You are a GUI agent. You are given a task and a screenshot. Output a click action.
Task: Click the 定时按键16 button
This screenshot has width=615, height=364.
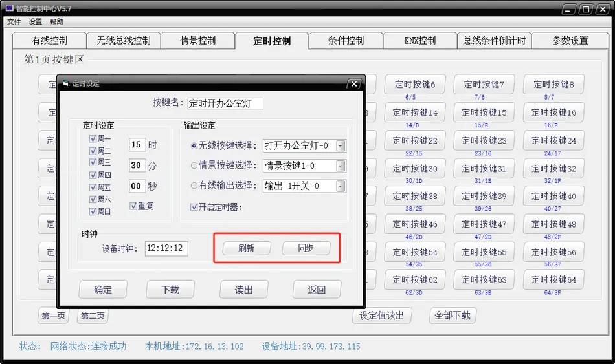click(553, 112)
